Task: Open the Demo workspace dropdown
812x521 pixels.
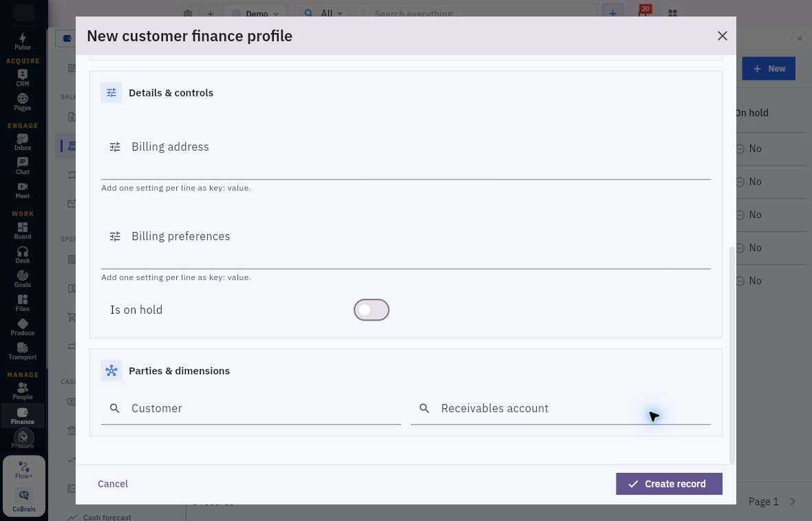Action: (255, 14)
